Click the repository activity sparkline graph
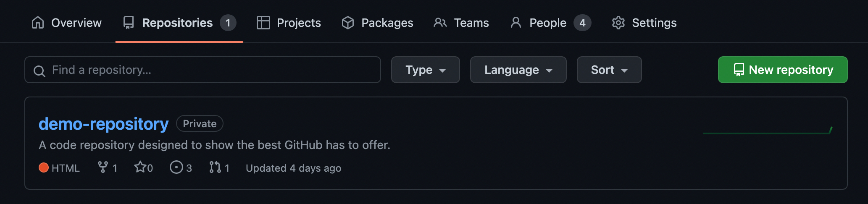The image size is (868, 204). (768, 131)
